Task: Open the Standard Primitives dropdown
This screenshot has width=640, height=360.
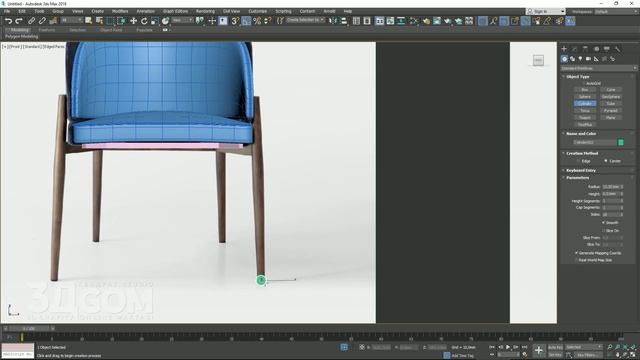Action: click(599, 68)
